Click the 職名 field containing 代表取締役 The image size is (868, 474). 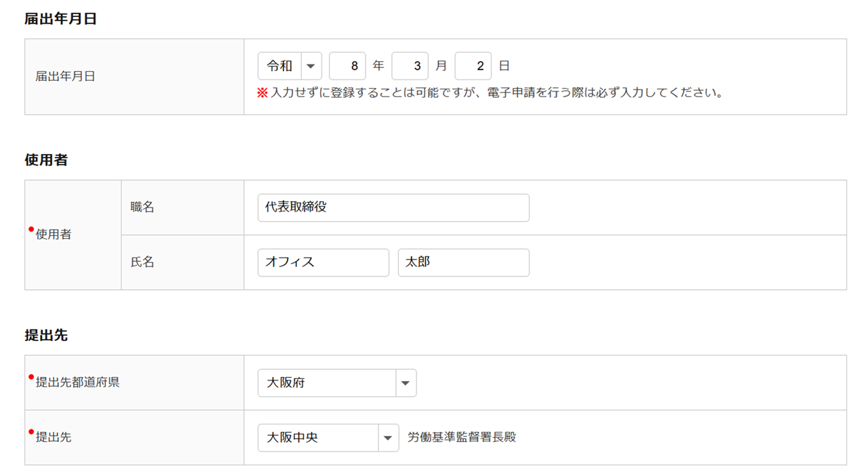(x=393, y=208)
